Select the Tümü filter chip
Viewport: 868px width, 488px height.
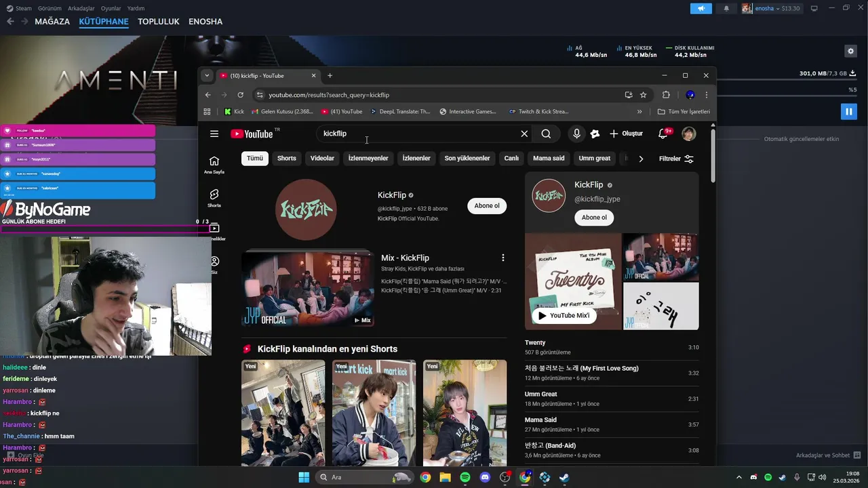(x=254, y=159)
